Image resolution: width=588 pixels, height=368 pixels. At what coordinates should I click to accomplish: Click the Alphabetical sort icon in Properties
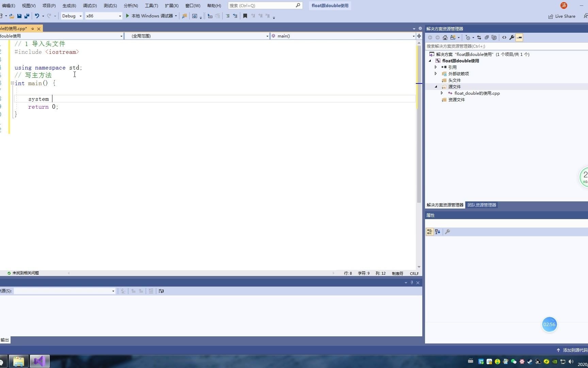coord(438,232)
